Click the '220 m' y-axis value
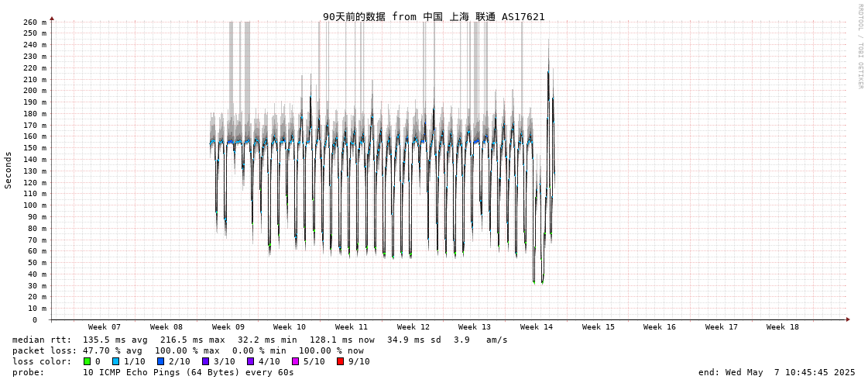The height and width of the screenshot is (383, 868). (36, 67)
